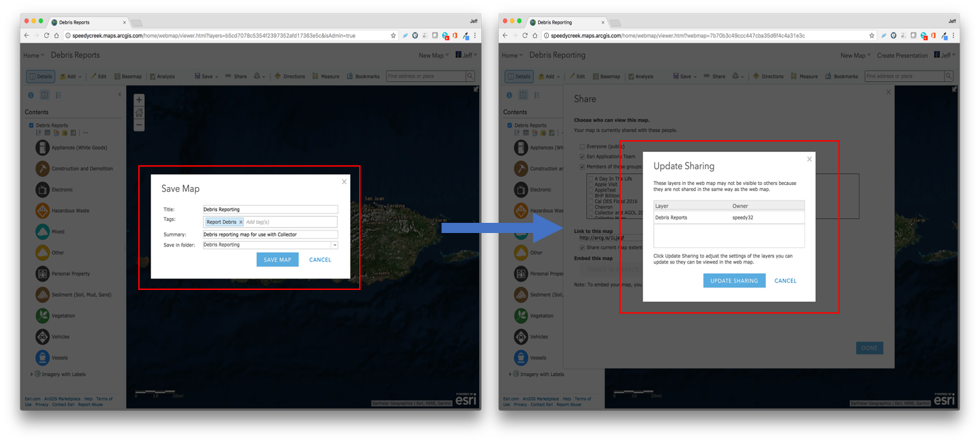This screenshot has height=443, width=980.
Task: Click Electronic symbol in Update Sharing window
Action: click(x=521, y=189)
